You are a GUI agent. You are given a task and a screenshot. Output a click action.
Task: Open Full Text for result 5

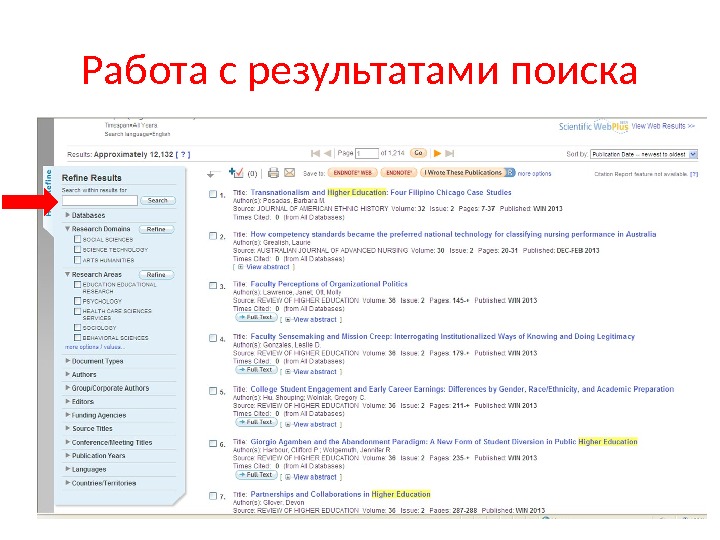(256, 422)
